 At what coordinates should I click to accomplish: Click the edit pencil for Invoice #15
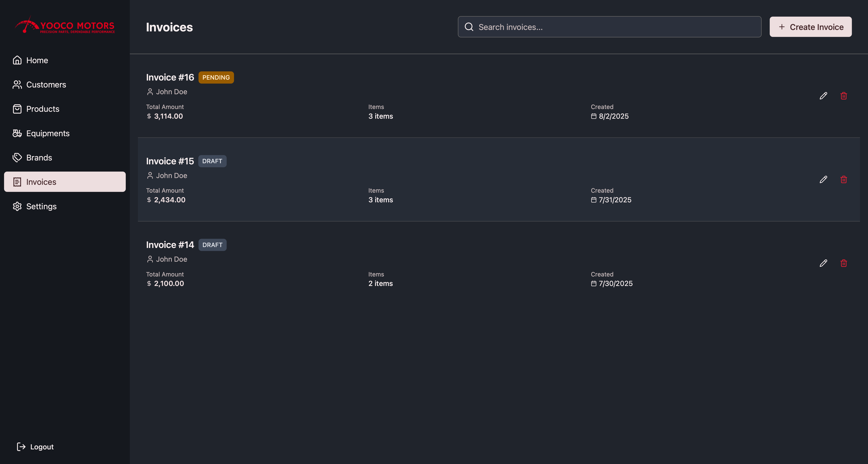[x=823, y=179]
